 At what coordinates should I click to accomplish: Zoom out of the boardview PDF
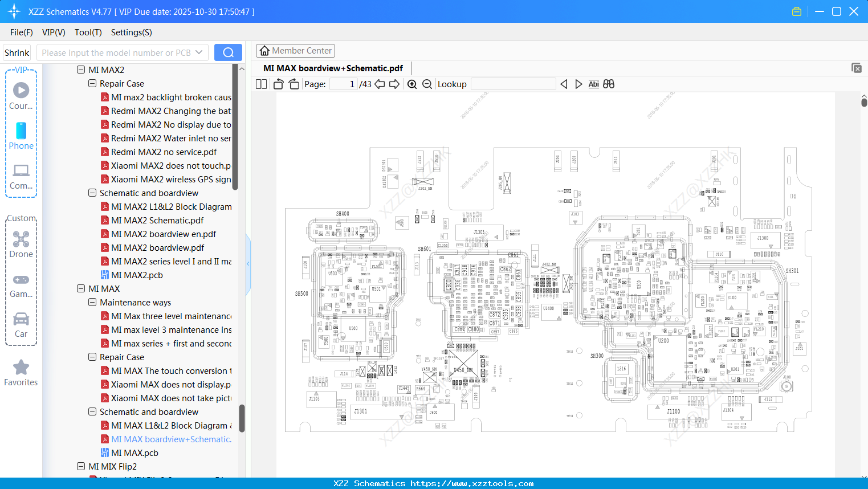click(427, 84)
